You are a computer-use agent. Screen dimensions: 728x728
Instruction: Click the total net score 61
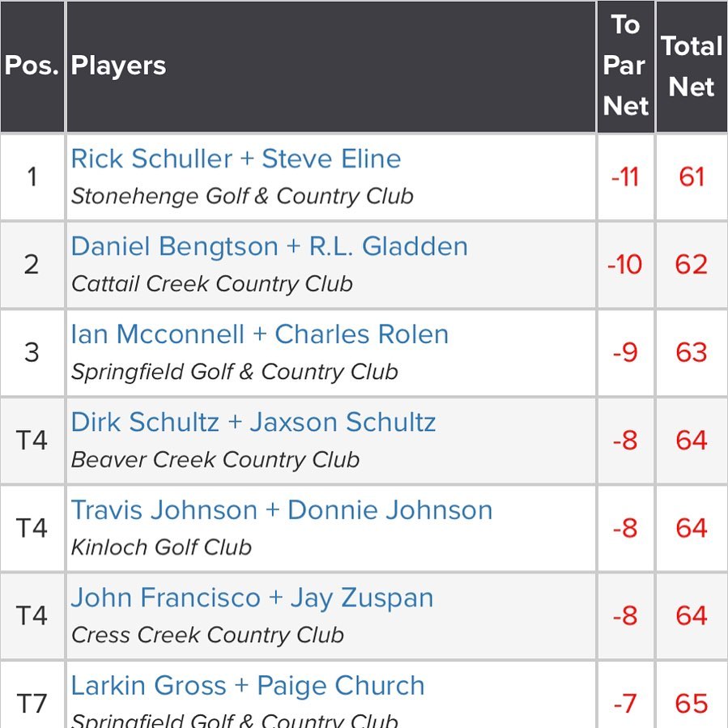692,177
